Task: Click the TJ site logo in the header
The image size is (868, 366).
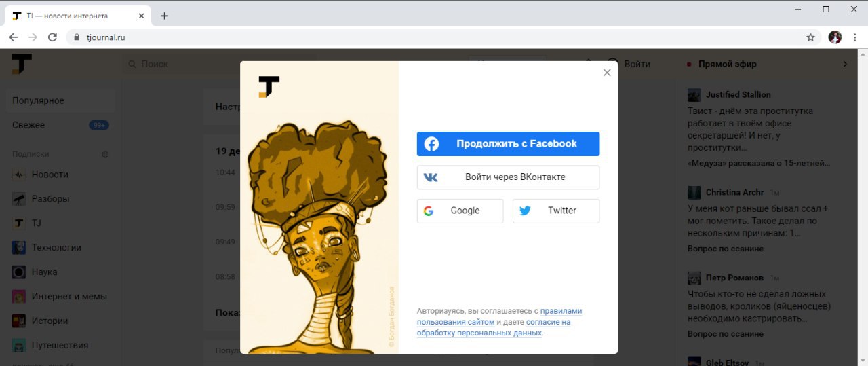Action: (x=22, y=64)
